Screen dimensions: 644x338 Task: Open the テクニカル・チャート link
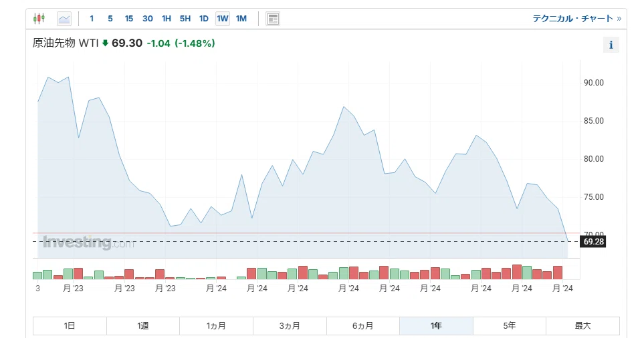[576, 19]
